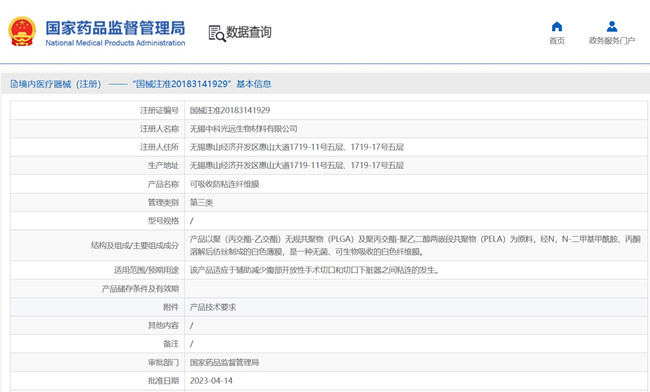Select 注册人住所 address value
Viewport: 650px width, 392px height.
click(296, 147)
